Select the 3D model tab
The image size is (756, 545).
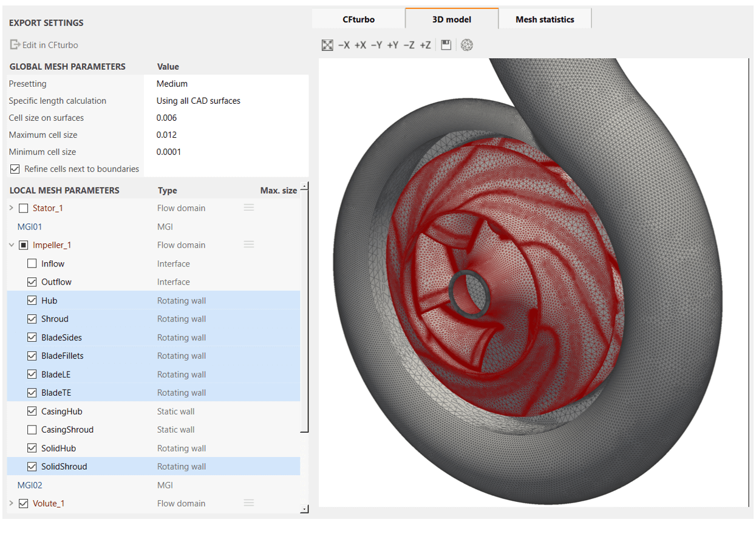tap(452, 19)
